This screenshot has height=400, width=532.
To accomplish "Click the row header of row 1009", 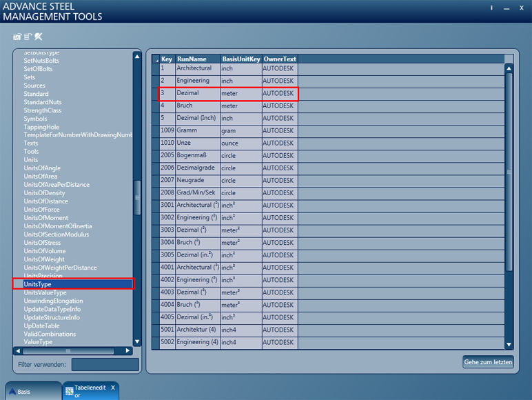I will (156, 131).
